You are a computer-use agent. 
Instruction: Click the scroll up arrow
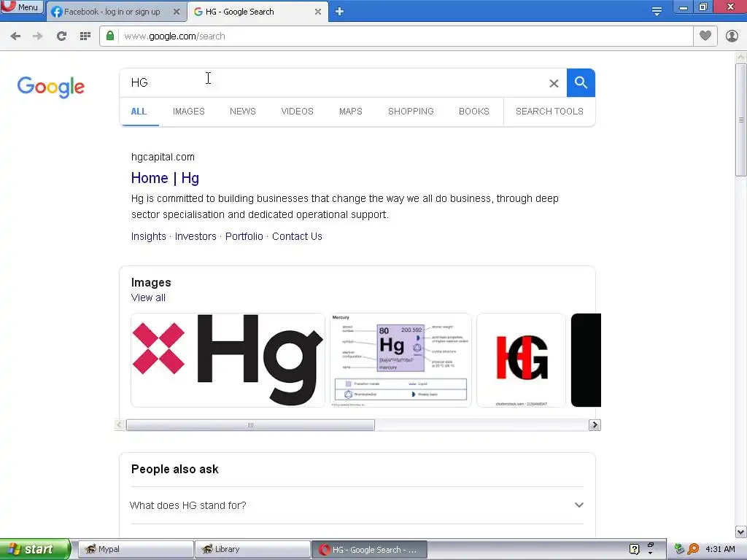click(740, 57)
